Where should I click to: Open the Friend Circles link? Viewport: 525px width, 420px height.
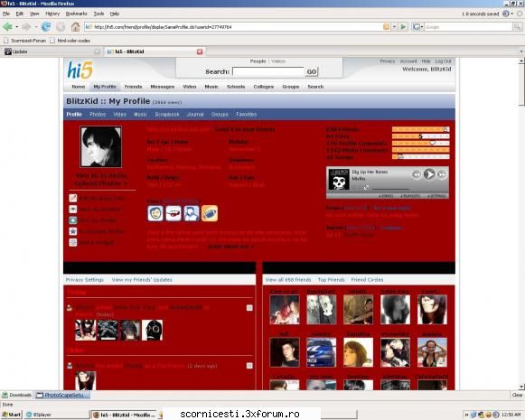pyautogui.click(x=367, y=280)
